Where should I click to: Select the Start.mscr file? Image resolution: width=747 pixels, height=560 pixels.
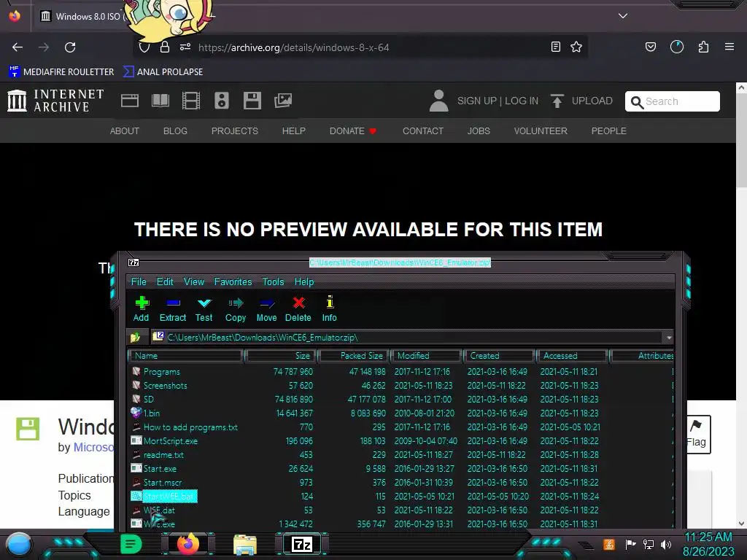coord(163,483)
